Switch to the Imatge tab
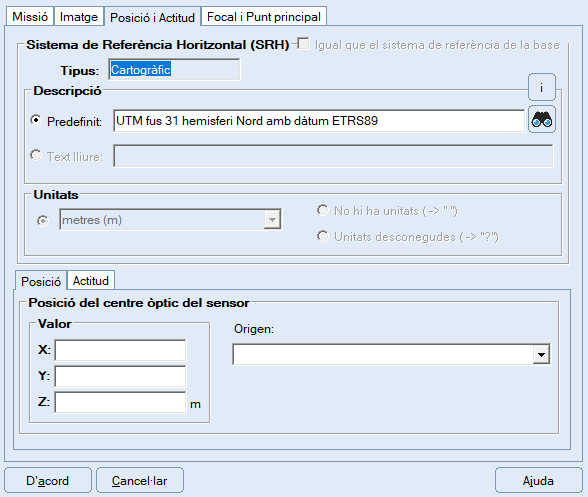Viewport: 588px width, 497px height. click(x=79, y=17)
